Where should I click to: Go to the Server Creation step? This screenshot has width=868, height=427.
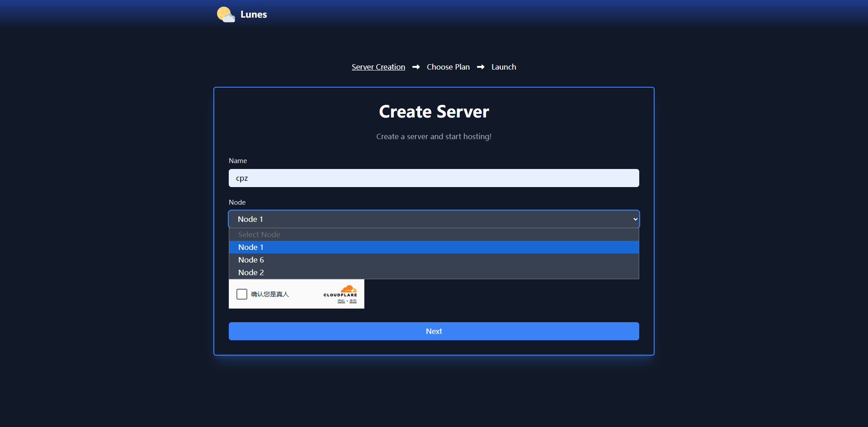(378, 67)
